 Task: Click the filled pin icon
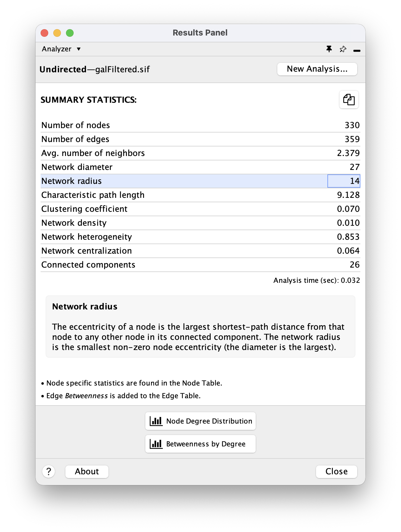[x=329, y=49]
